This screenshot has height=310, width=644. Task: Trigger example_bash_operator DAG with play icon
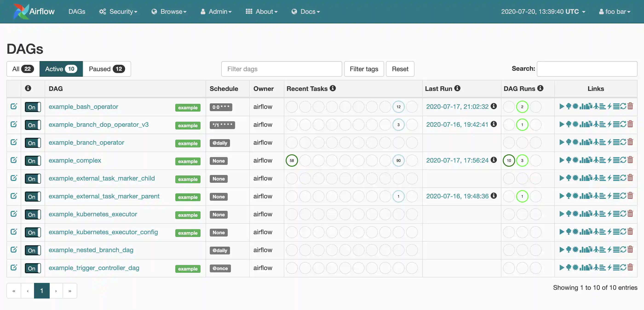(x=561, y=107)
